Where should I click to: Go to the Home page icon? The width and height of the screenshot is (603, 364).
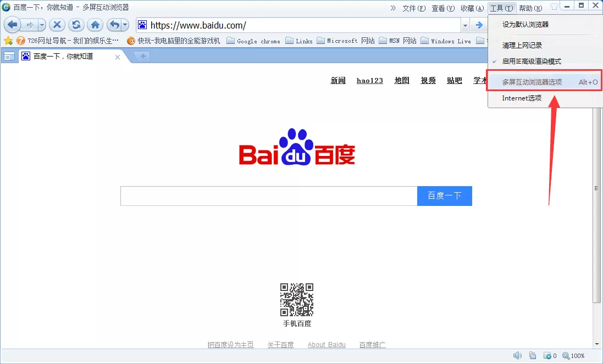coord(96,25)
